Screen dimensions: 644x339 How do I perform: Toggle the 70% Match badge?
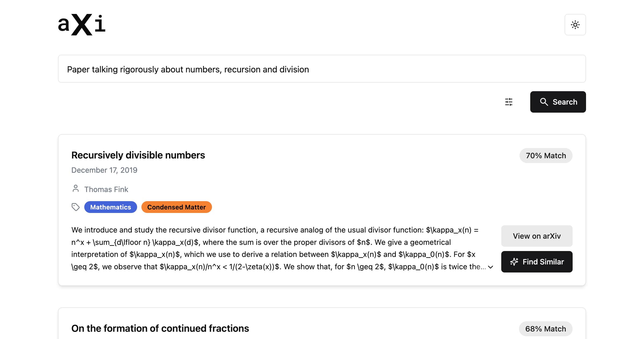(546, 155)
